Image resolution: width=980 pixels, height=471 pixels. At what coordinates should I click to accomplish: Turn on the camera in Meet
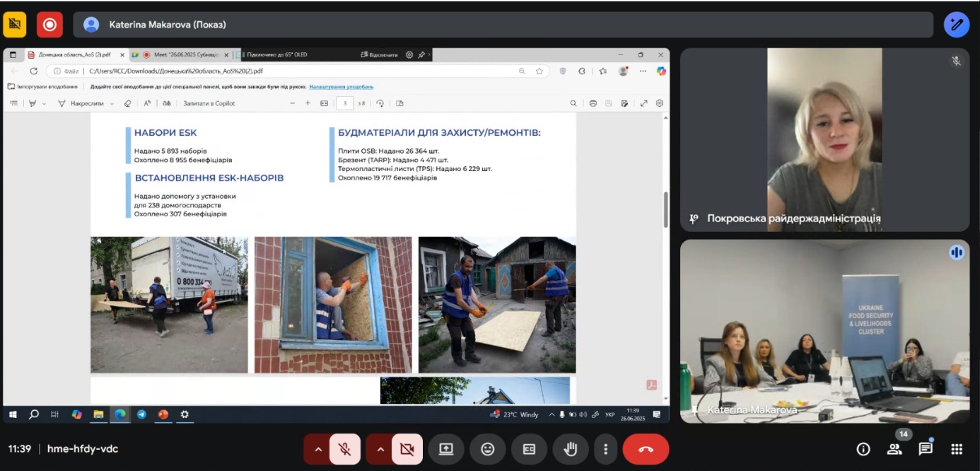407,449
